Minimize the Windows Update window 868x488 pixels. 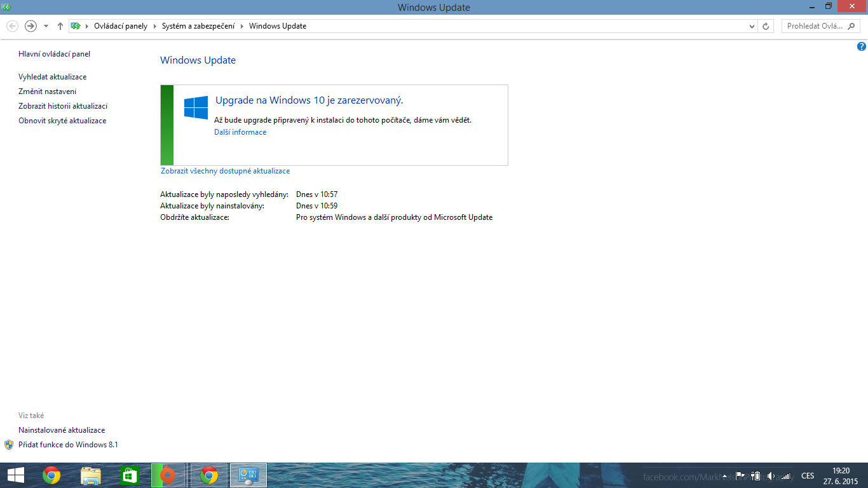coord(813,6)
